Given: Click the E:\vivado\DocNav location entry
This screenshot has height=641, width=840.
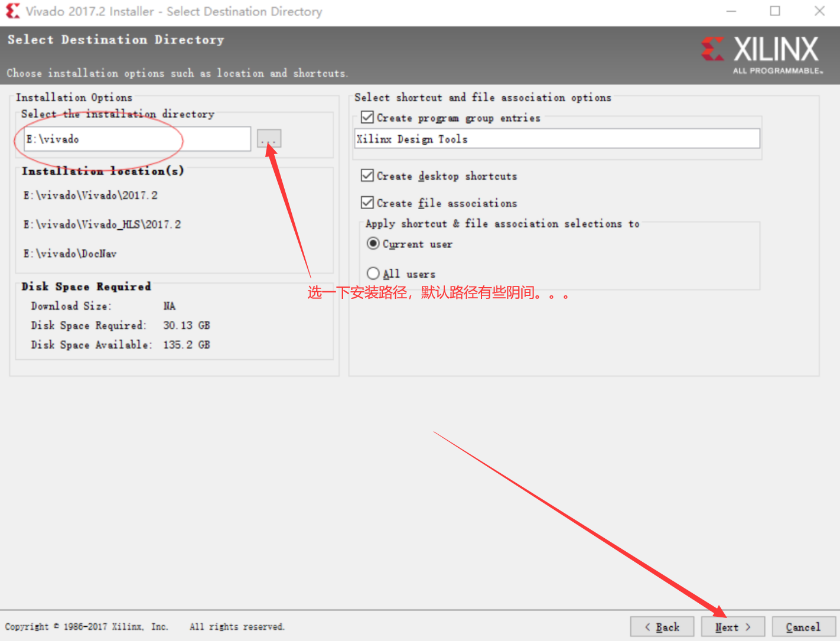Looking at the screenshot, I should [x=70, y=253].
